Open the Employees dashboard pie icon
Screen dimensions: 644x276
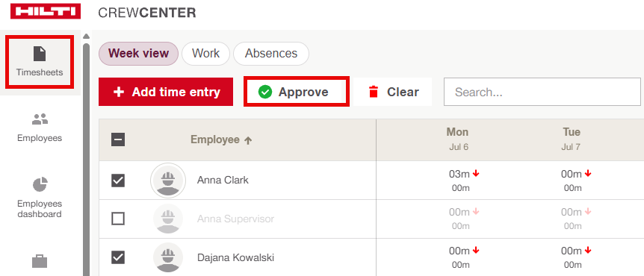coord(40,184)
